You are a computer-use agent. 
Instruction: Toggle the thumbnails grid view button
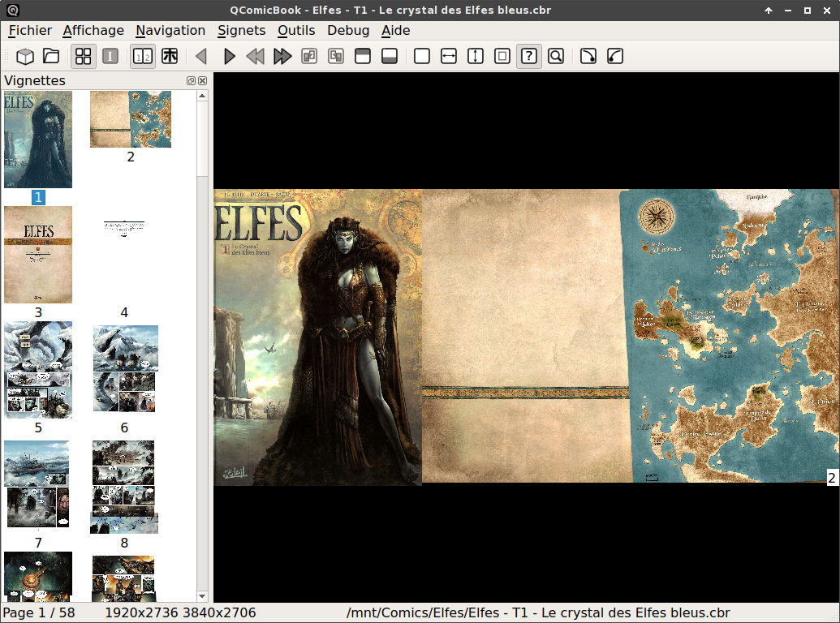(84, 56)
